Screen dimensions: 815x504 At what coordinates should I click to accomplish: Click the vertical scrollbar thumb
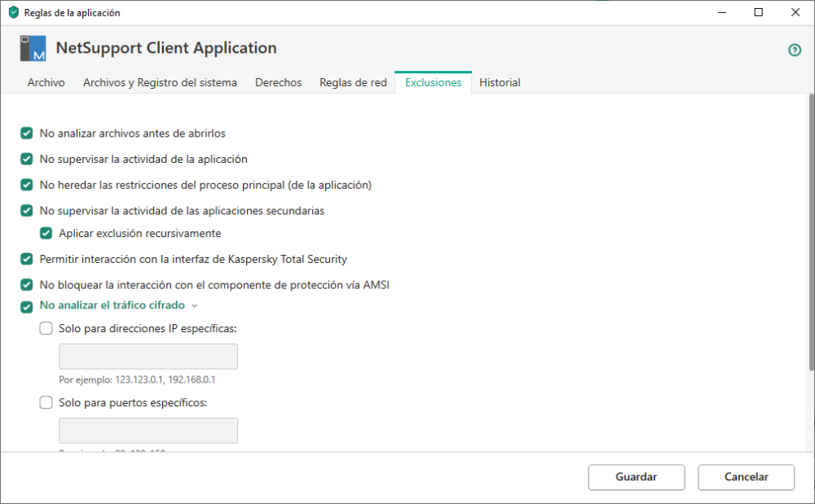812,232
